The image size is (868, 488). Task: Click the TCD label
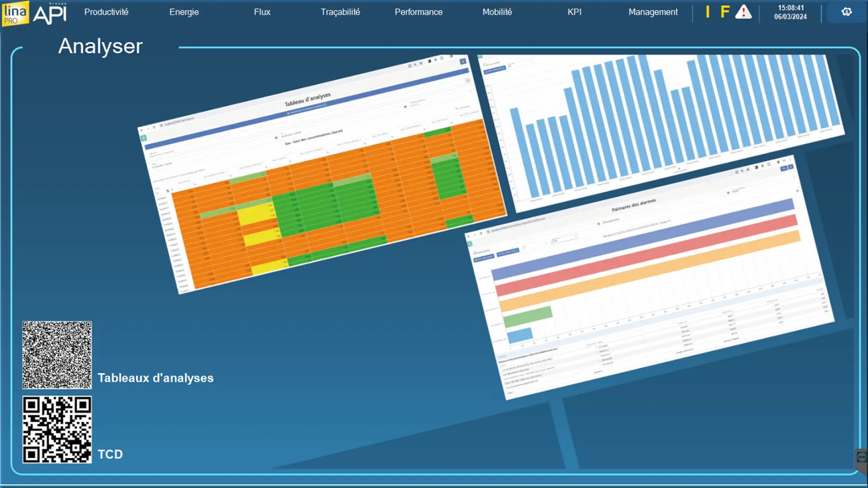(110, 454)
